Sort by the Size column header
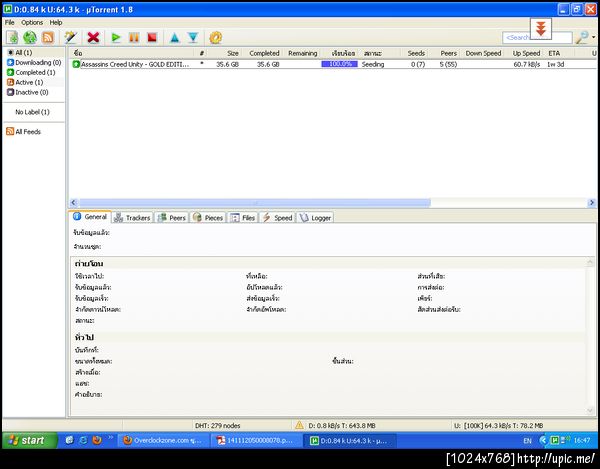Screen dimensions: 600x469 click(226, 53)
